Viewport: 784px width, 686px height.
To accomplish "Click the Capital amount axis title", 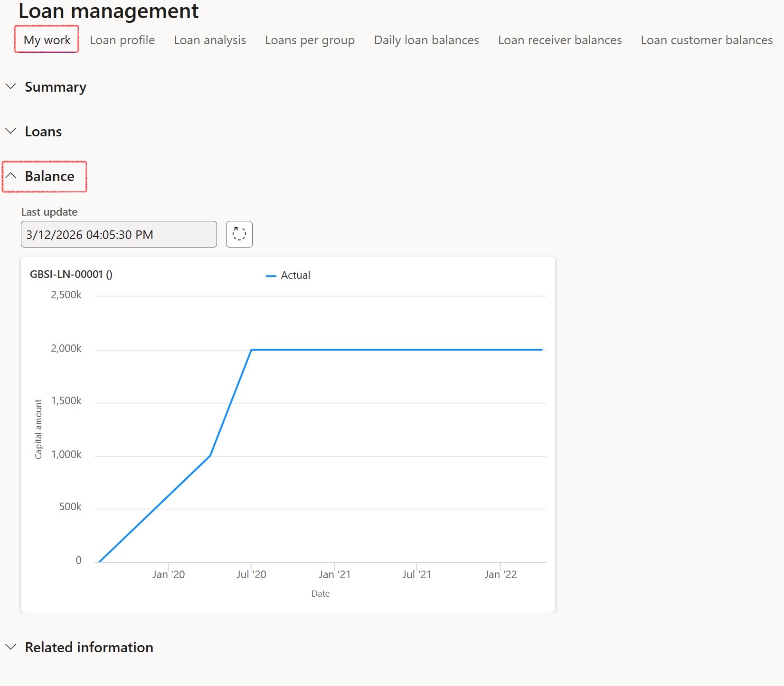I will (38, 429).
